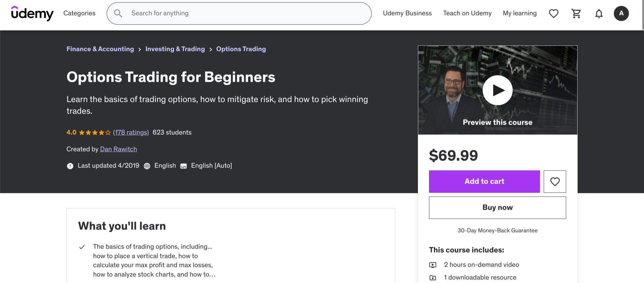Open the Categories menu
Image resolution: width=644 pixels, height=283 pixels.
(x=79, y=13)
